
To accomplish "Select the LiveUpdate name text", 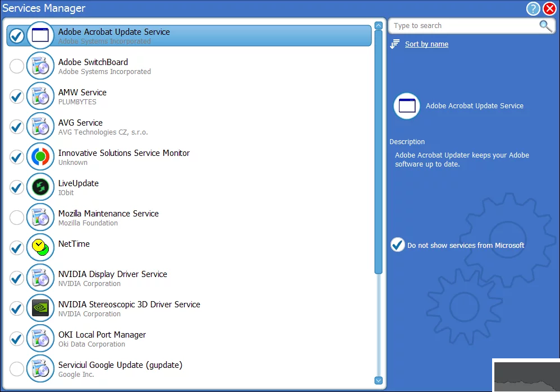I will [78, 183].
